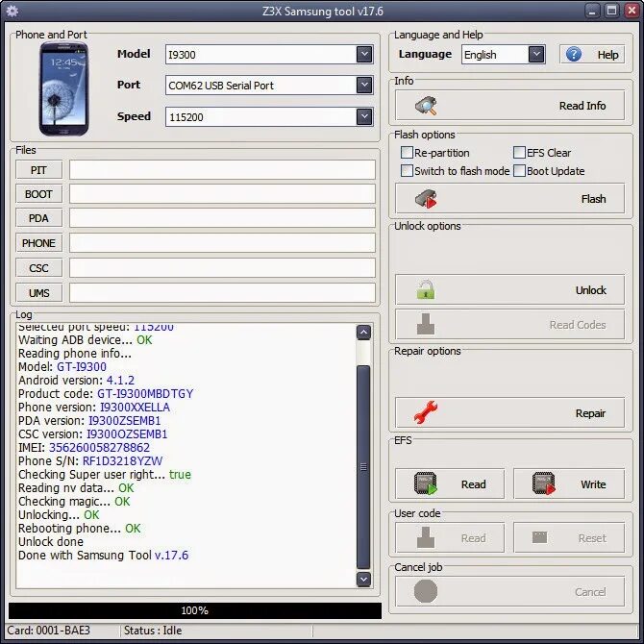
Task: Click the PDA file path field
Action: pyautogui.click(x=222, y=218)
